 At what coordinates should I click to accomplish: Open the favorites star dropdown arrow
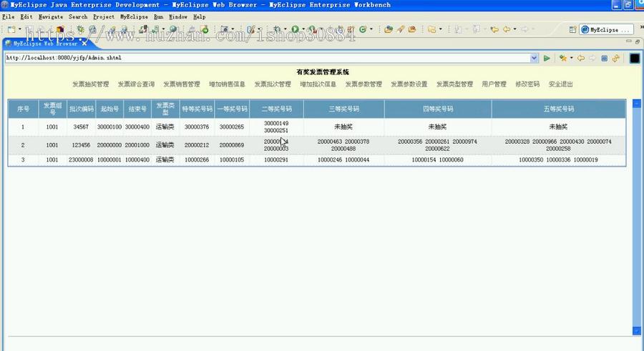tap(571, 59)
